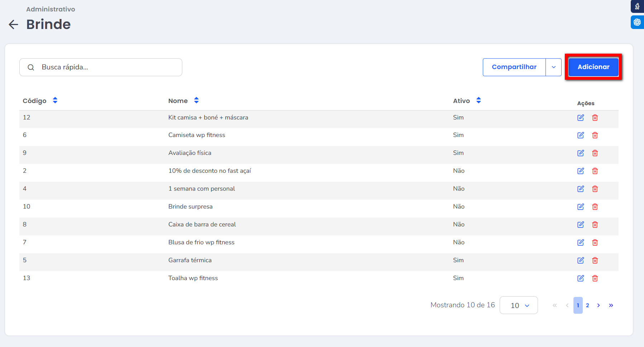Focus the Busca rápida search field

[x=107, y=67]
